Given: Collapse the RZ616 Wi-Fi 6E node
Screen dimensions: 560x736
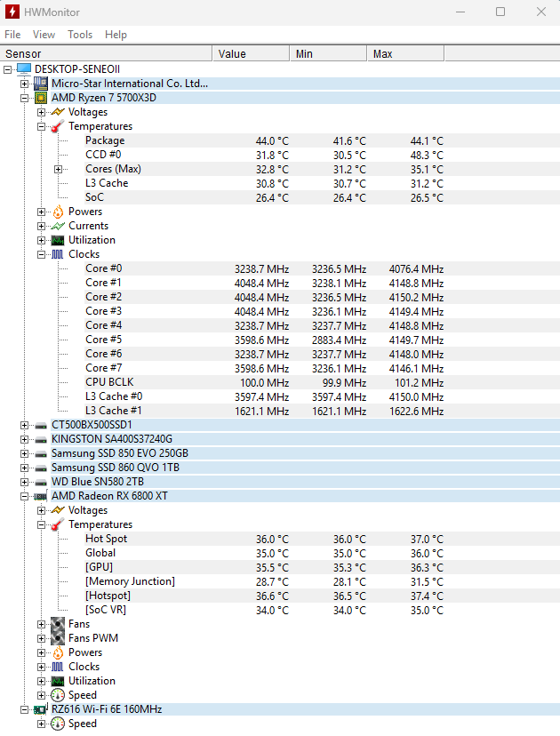Looking at the screenshot, I should pos(24,709).
